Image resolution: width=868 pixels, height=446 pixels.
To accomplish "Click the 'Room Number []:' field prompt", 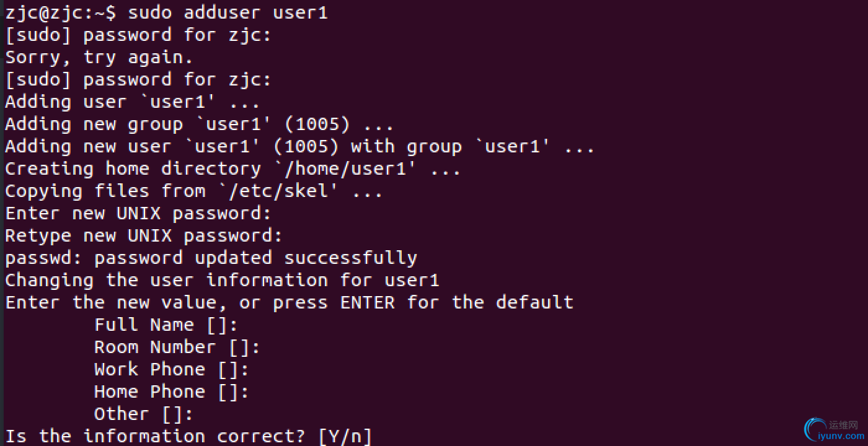I will tap(177, 348).
